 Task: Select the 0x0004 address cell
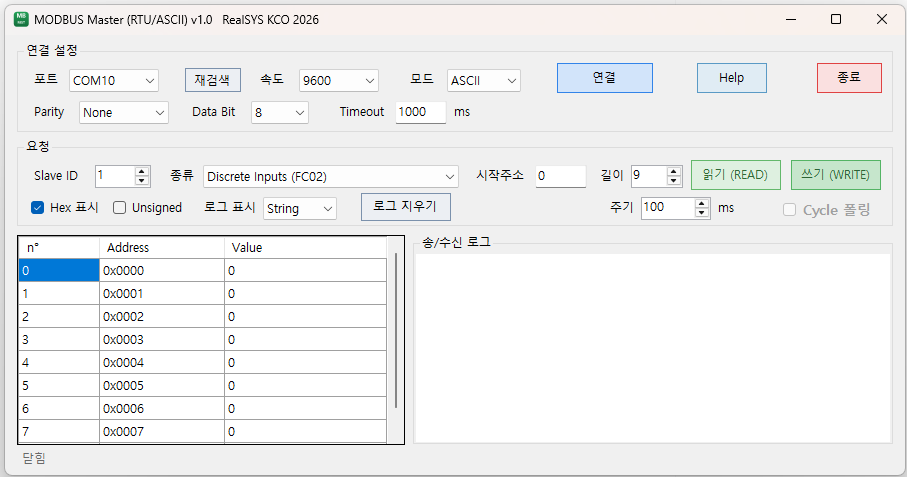[x=162, y=363]
